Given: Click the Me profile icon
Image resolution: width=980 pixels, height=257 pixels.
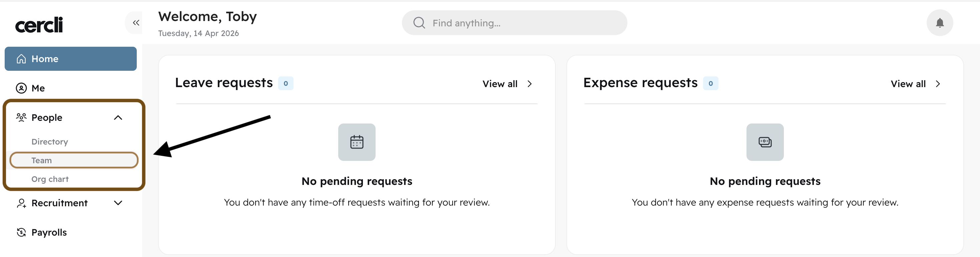Looking at the screenshot, I should click(21, 88).
